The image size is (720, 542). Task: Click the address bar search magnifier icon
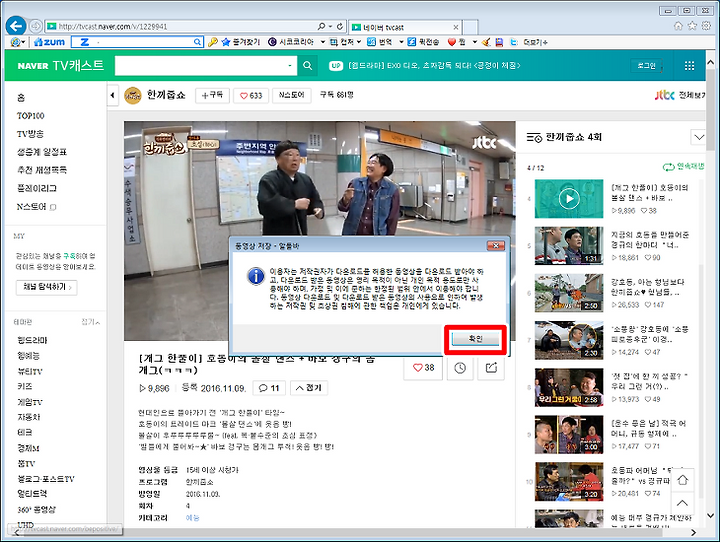click(322, 27)
